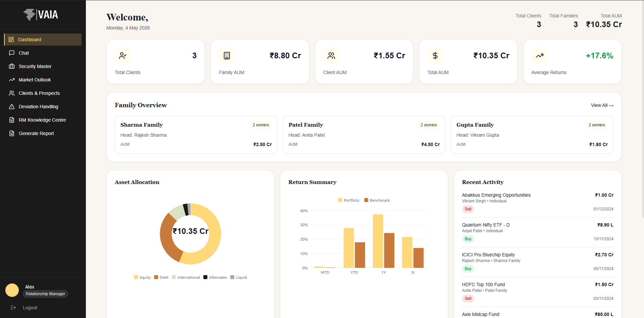The image size is (644, 318).
Task: Click the Security Master briefcase icon
Action: 12,66
